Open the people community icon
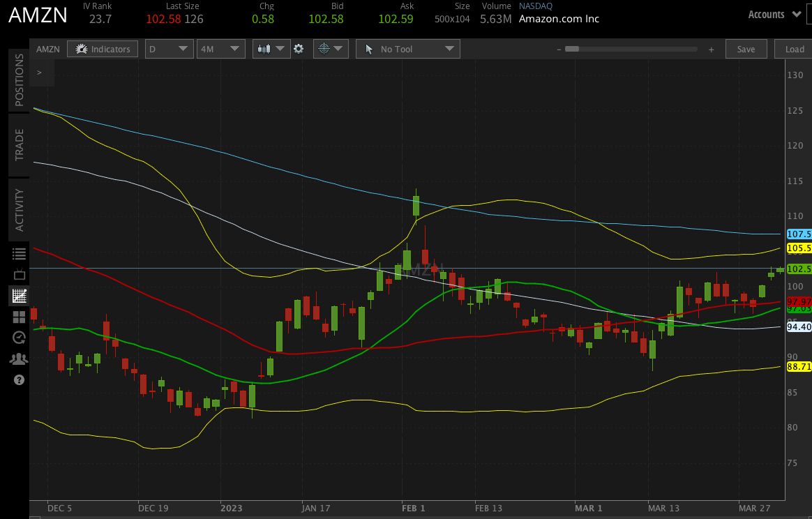Image resolution: width=812 pixels, height=519 pixels. (x=19, y=359)
